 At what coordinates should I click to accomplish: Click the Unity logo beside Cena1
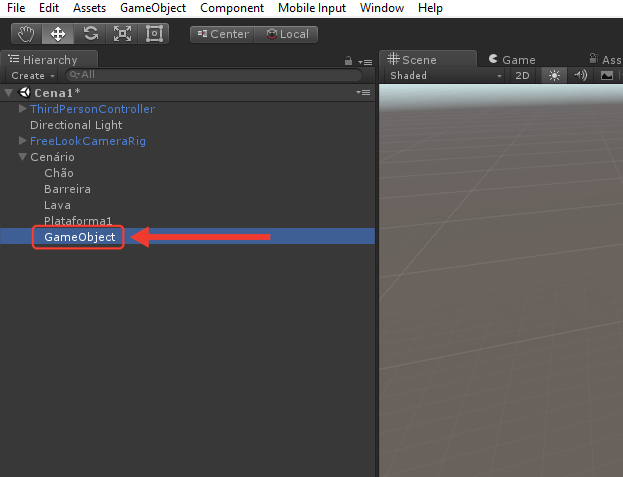tap(25, 93)
